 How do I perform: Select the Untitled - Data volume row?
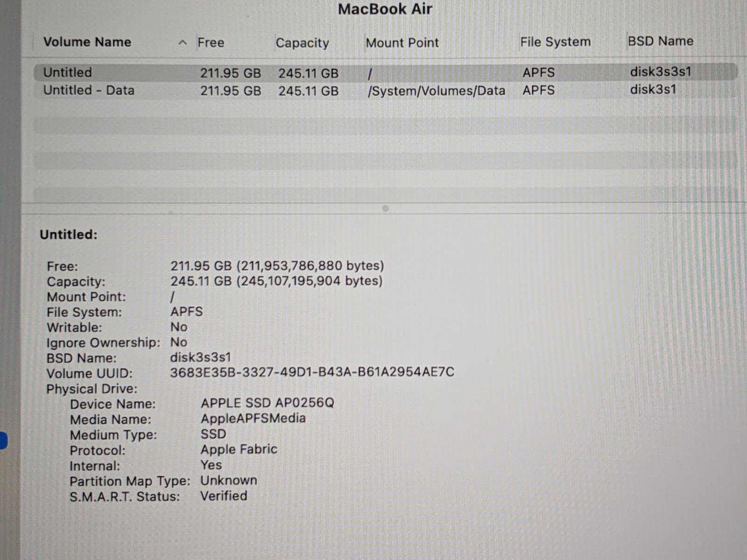[x=89, y=90]
